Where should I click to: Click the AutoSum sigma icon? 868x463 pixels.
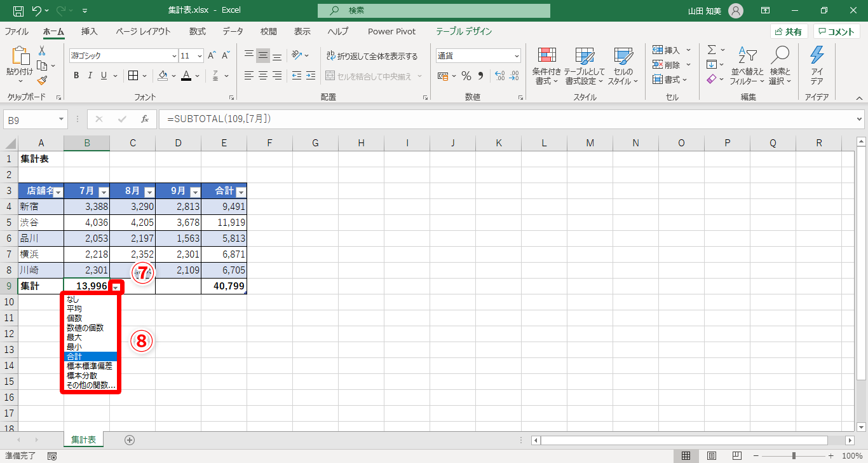click(712, 50)
